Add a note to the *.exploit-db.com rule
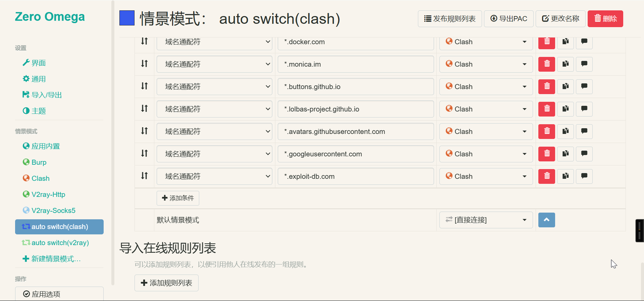Image resolution: width=644 pixels, height=301 pixels. pos(584,176)
